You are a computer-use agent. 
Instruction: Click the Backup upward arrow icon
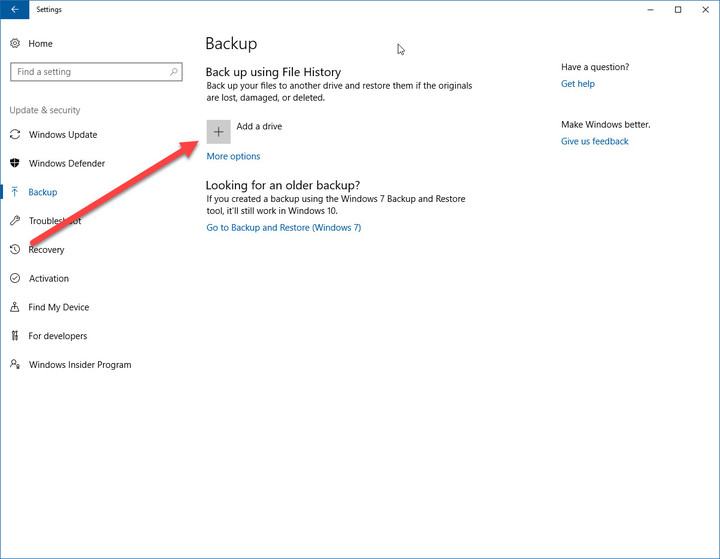(x=15, y=192)
